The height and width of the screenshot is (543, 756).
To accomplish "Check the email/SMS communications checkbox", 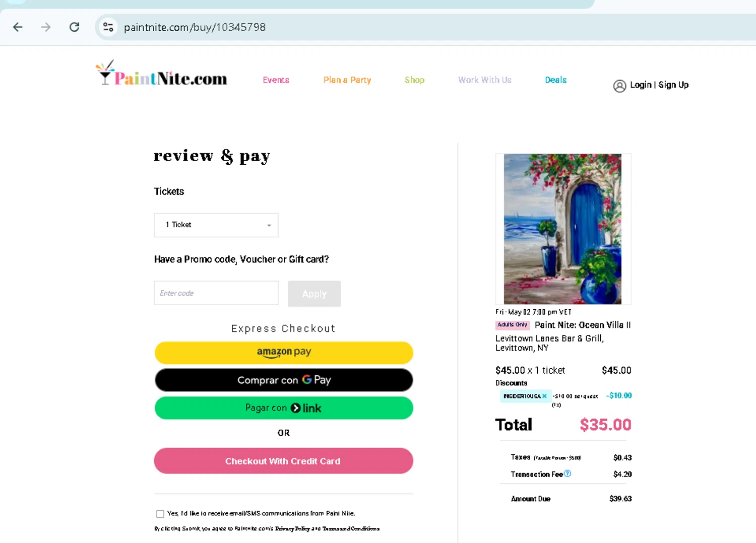I will [160, 514].
